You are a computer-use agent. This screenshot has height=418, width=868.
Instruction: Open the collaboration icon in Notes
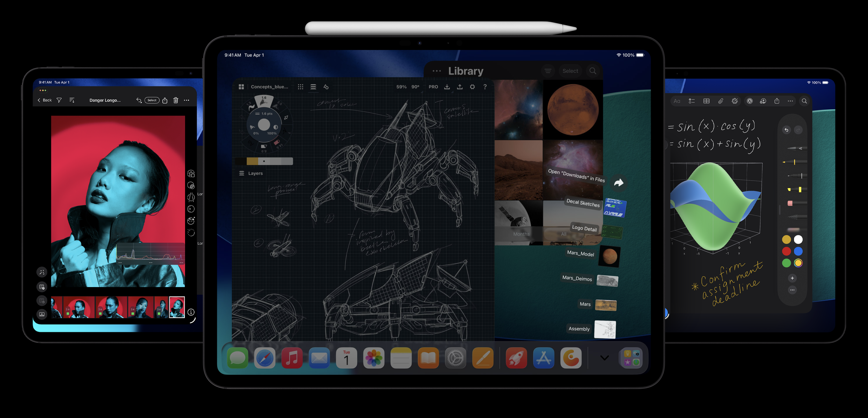point(763,101)
